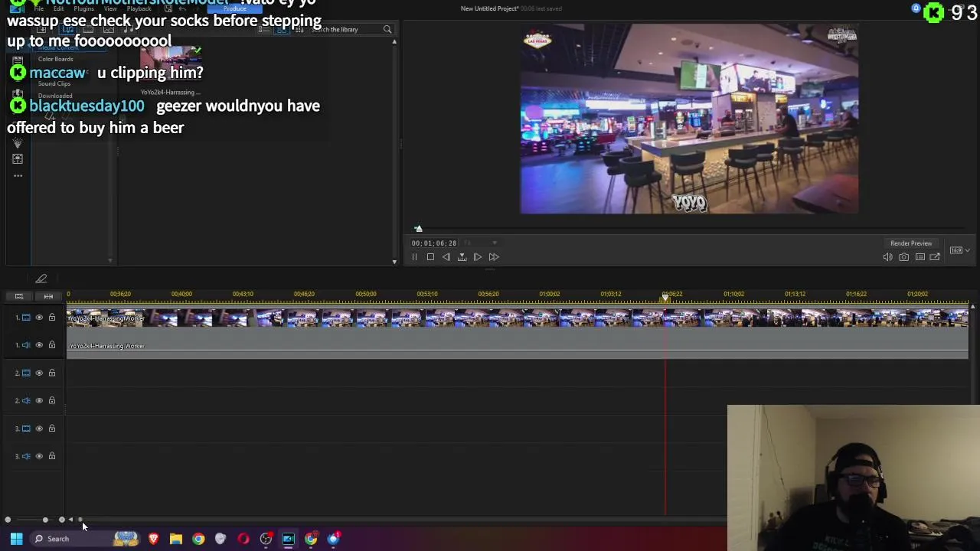Click the mark-in position icon in preview controls
Image resolution: width=980 pixels, height=551 pixels.
pyautogui.click(x=462, y=257)
